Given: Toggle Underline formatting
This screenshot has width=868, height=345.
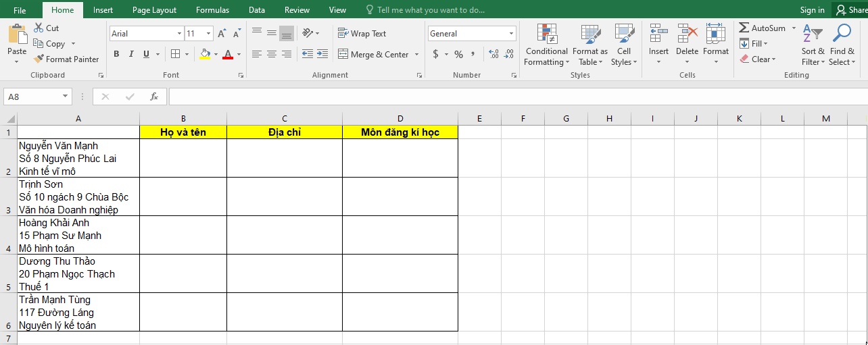Looking at the screenshot, I should (146, 54).
